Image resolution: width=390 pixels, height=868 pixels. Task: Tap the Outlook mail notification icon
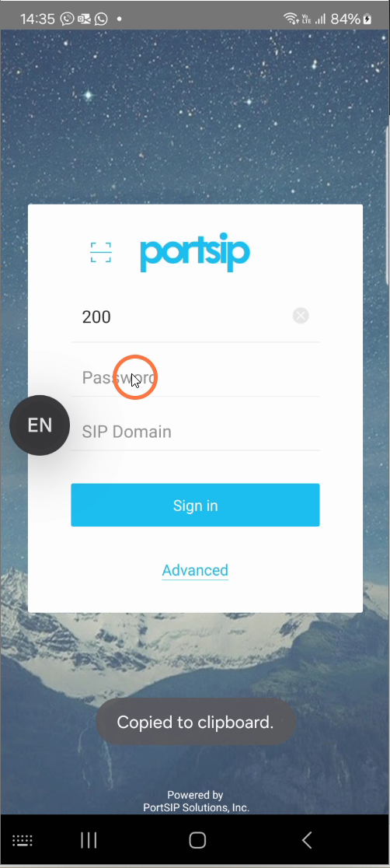84,19
